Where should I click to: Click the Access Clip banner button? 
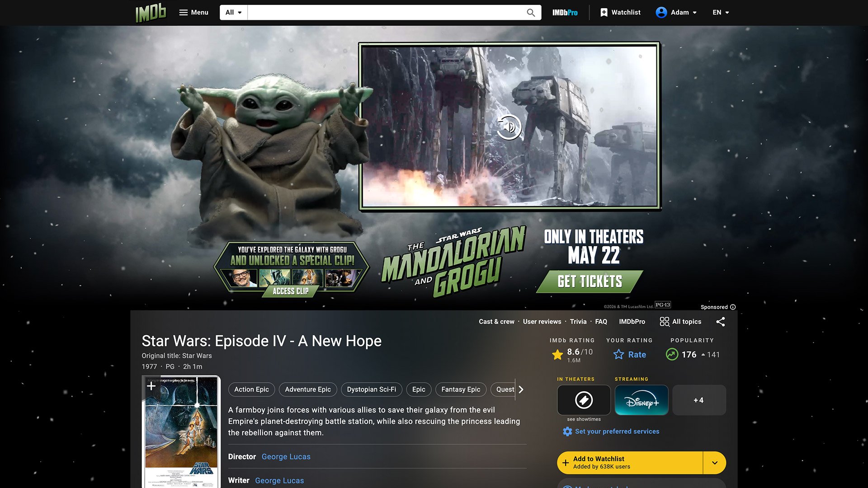(291, 291)
